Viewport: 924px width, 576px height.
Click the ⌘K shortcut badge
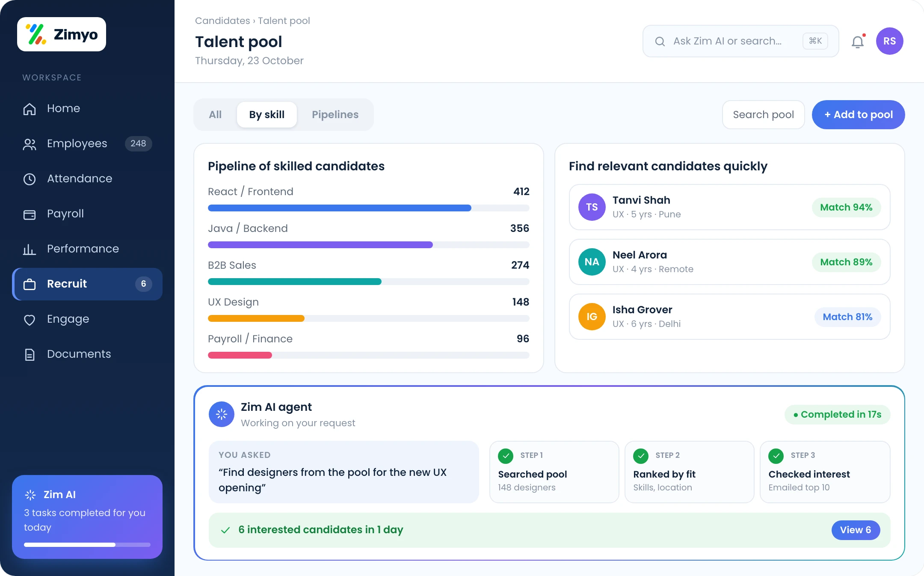[815, 41]
